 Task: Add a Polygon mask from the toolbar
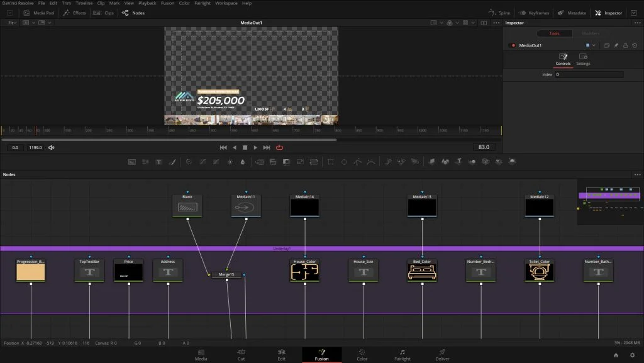[358, 162]
